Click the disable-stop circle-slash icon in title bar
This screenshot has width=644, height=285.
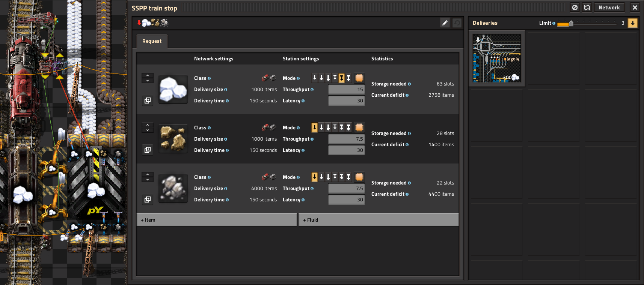(575, 7)
